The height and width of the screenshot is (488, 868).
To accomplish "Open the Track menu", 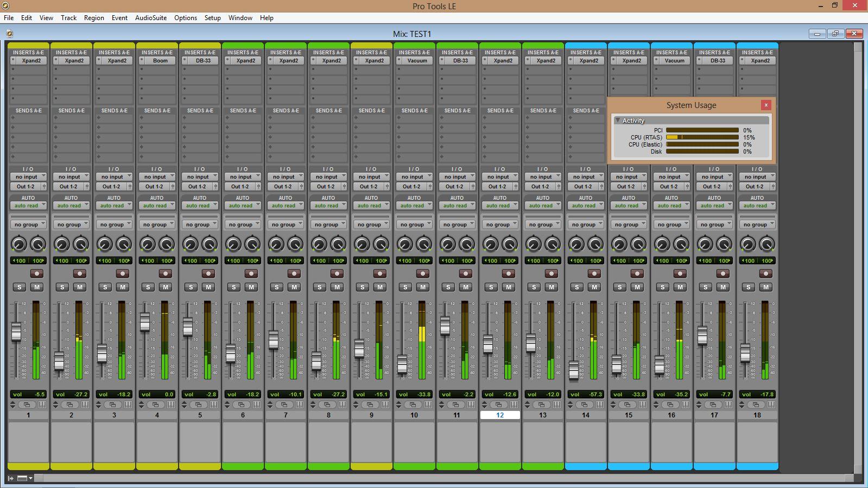I will (x=68, y=18).
